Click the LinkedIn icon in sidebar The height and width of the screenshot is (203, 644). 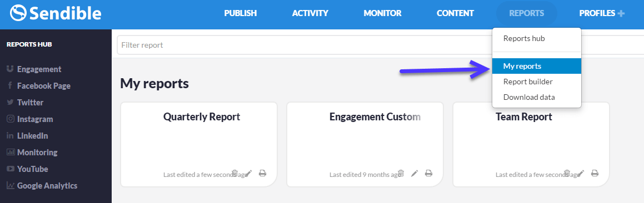click(10, 136)
